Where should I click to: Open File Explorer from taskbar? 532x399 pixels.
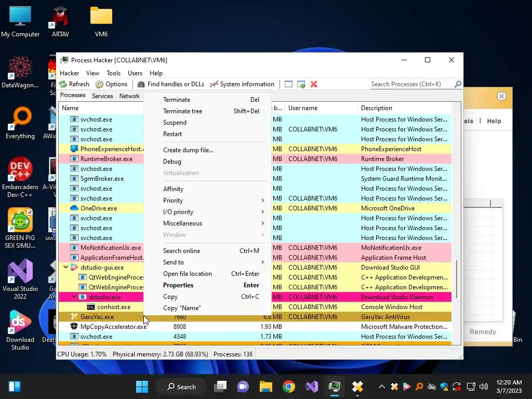(x=266, y=387)
